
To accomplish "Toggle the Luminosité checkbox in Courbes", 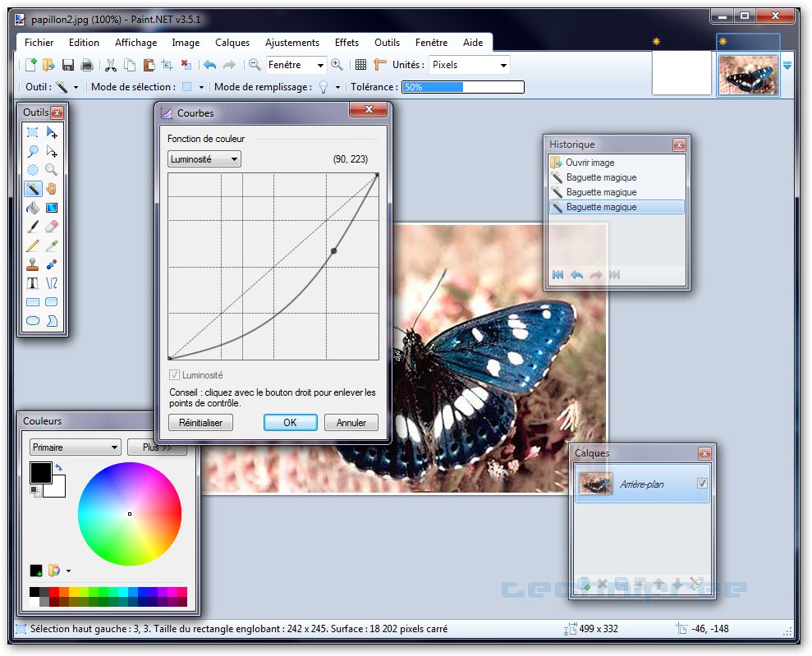I will 174,375.
